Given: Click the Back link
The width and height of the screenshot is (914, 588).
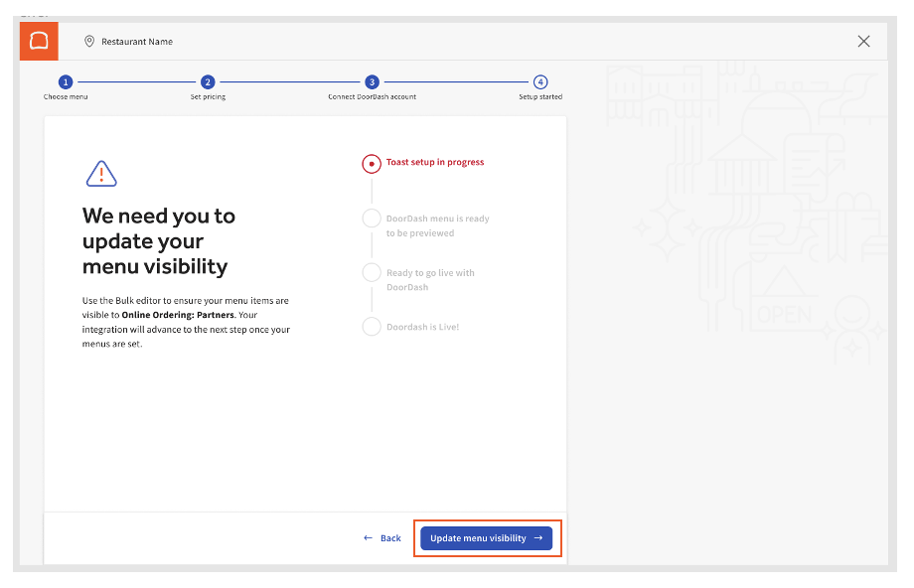Looking at the screenshot, I should point(383,538).
